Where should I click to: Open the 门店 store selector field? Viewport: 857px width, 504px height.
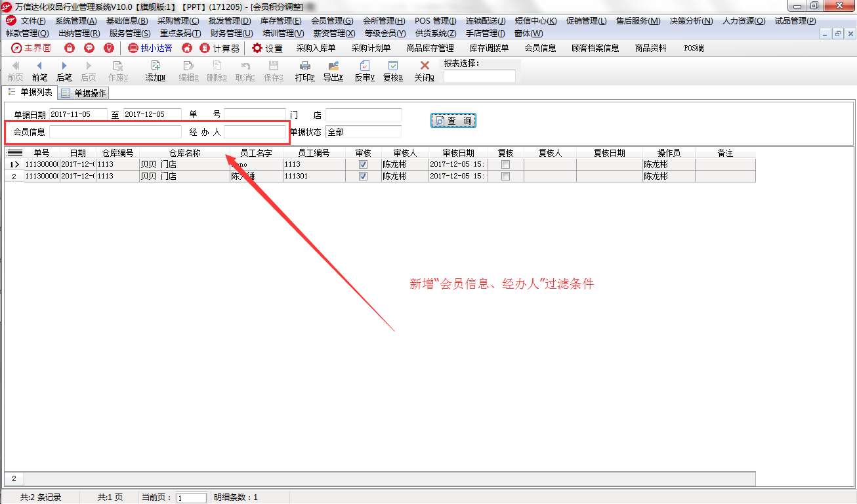coord(364,115)
